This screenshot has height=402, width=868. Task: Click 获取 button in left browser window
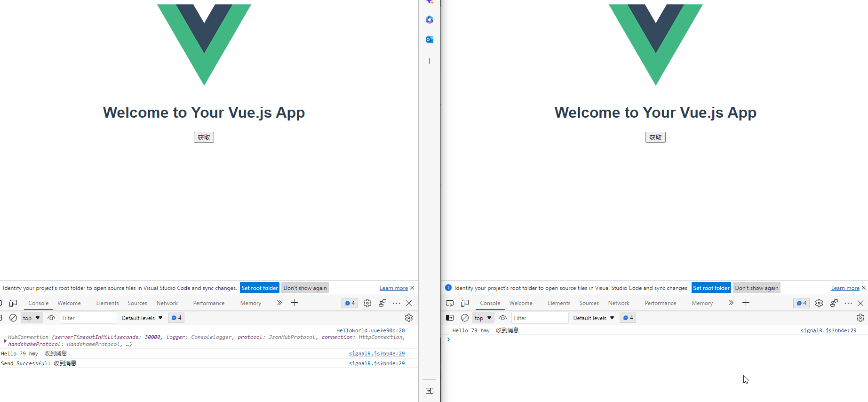204,137
